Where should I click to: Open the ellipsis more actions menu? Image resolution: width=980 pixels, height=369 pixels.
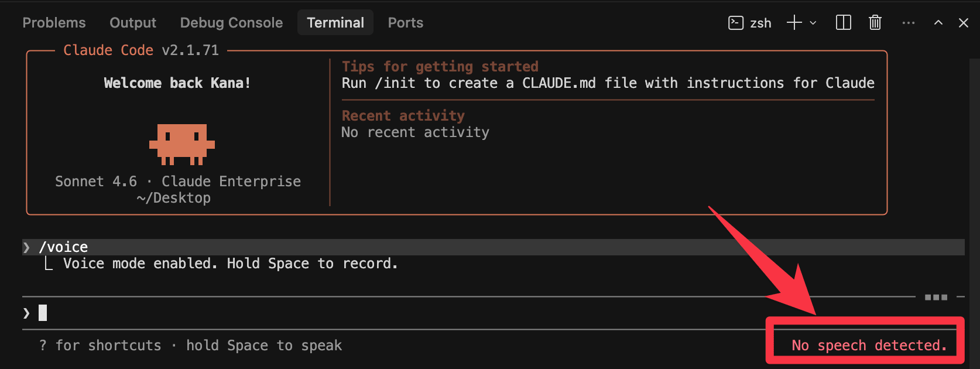coord(908,23)
